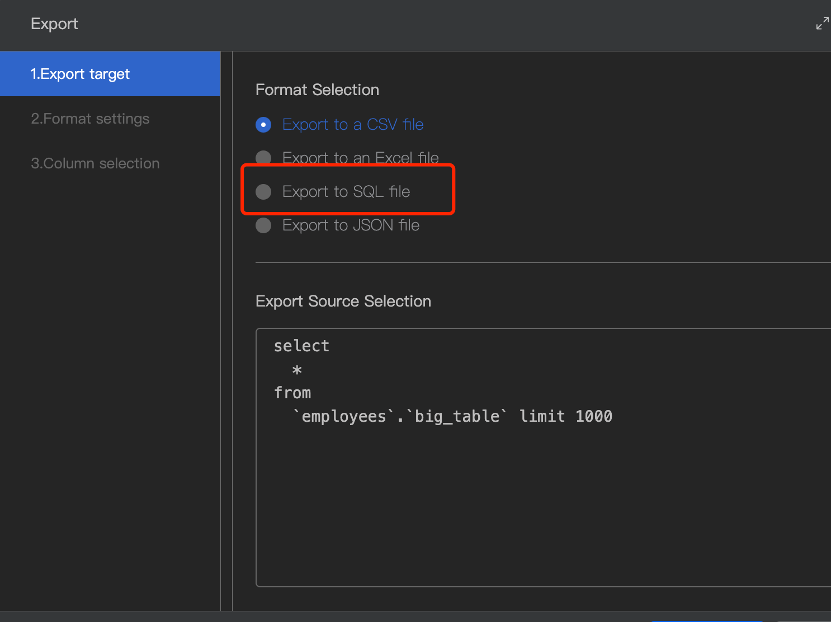Select the CSV export radio button
This screenshot has height=622, width=832.
coord(263,125)
